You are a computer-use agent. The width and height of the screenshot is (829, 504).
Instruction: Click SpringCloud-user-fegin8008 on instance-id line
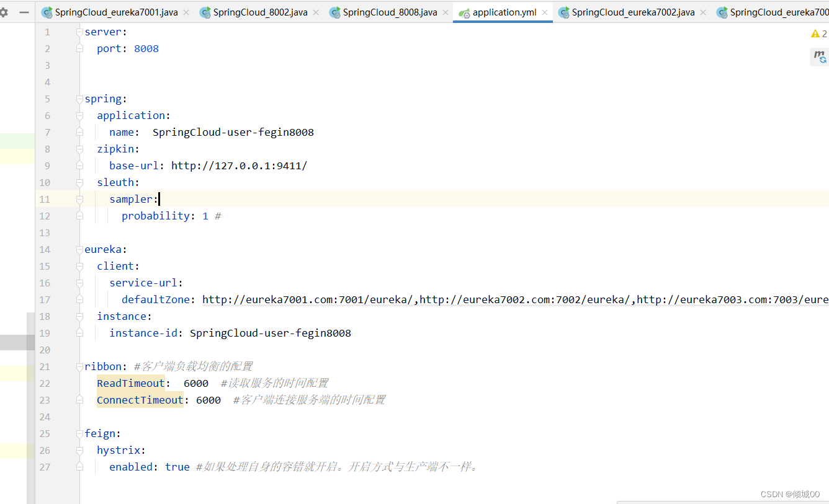(271, 333)
